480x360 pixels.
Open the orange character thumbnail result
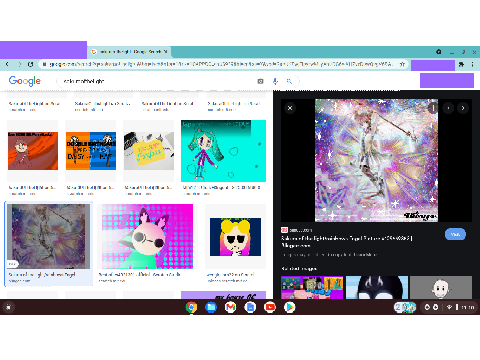tap(33, 151)
